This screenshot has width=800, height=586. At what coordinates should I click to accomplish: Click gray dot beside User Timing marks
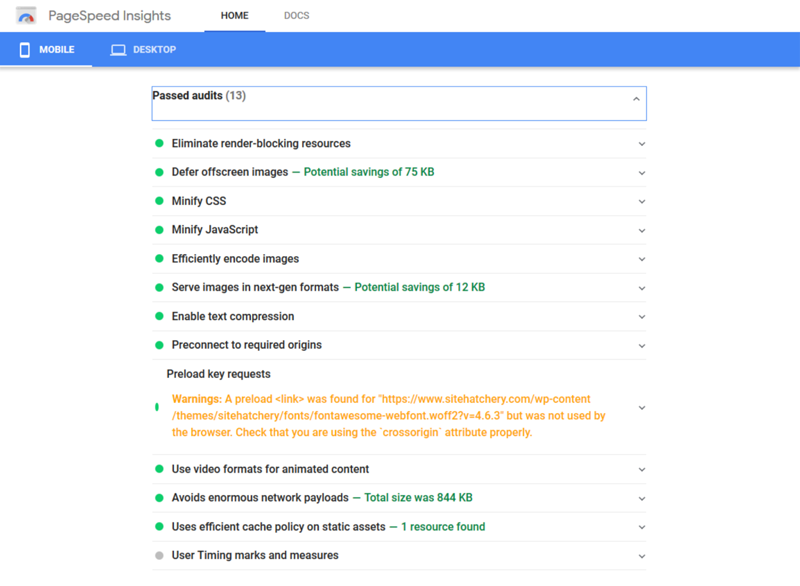click(159, 555)
